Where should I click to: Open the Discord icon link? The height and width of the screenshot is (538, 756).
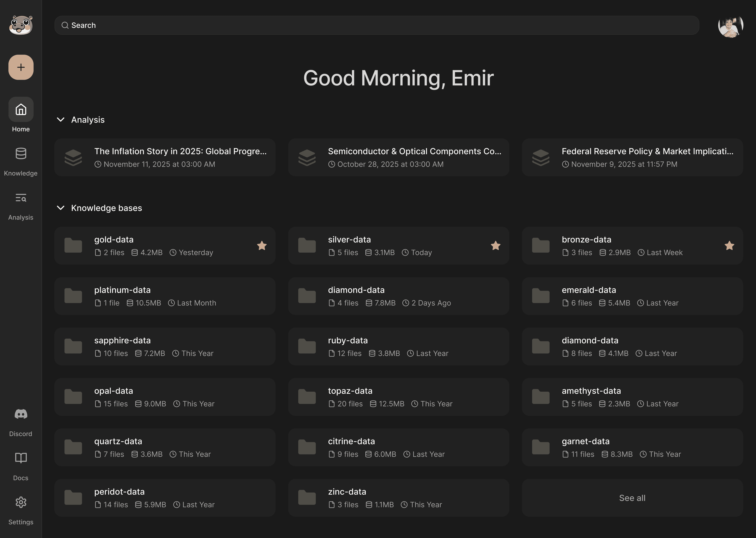coord(21,414)
